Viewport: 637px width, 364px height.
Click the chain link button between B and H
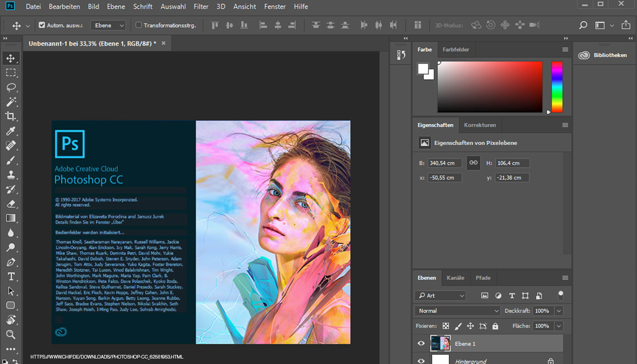click(473, 162)
